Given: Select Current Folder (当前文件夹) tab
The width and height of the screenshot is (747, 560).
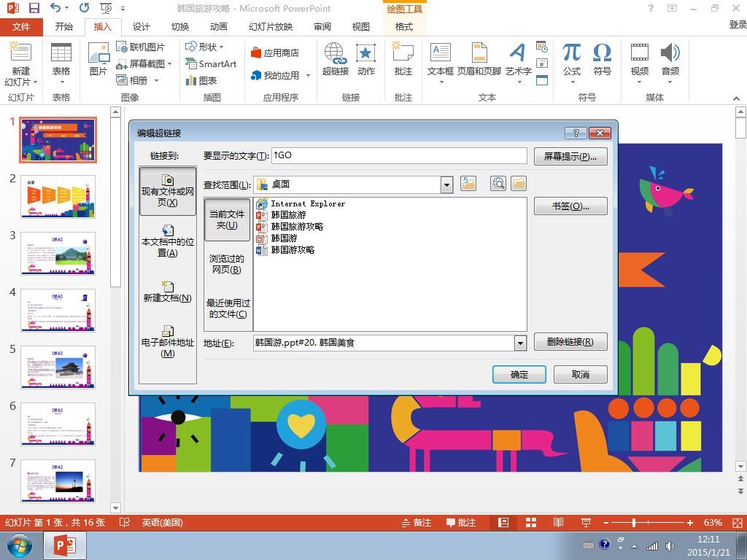Looking at the screenshot, I should click(x=227, y=219).
